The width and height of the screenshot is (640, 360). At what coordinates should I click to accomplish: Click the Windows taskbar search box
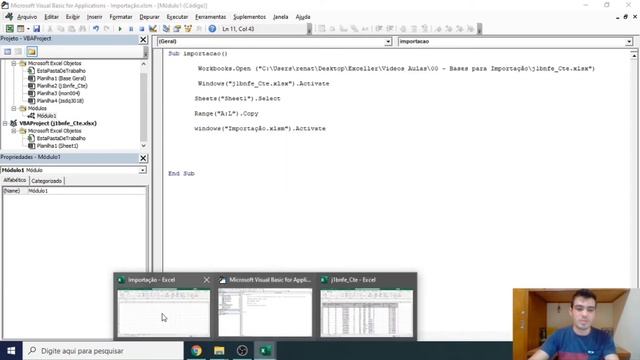103,351
